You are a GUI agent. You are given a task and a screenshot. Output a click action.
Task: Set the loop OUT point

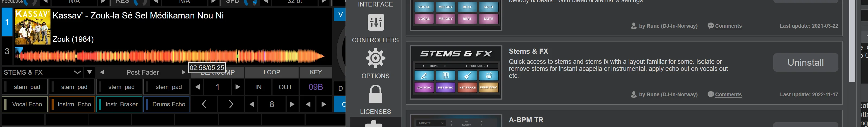285,87
